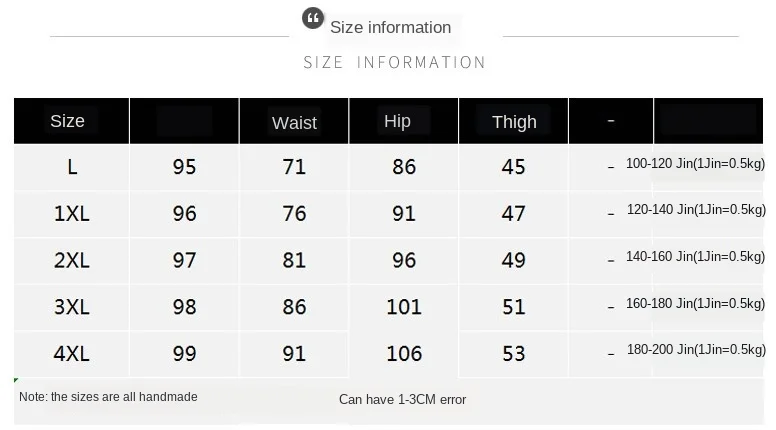Click waist value 71 in the L row
Viewport: 776px width, 430px height.
294,167
